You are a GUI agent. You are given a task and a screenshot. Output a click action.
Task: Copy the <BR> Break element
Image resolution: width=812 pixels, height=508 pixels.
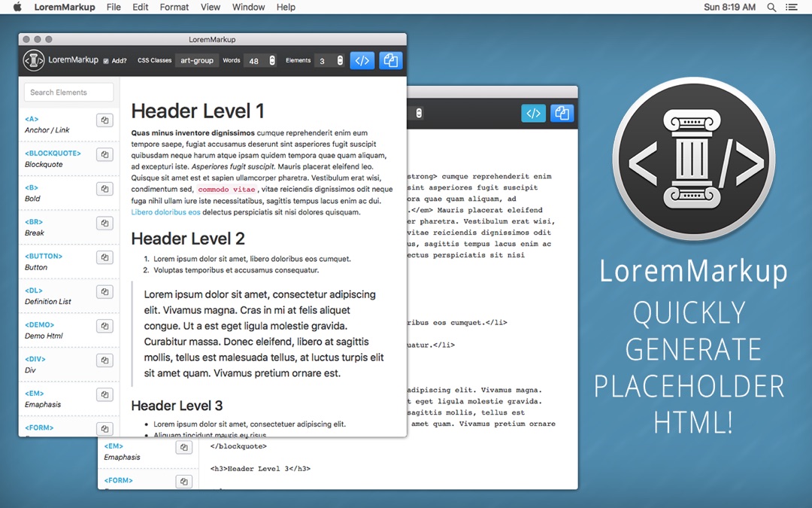(105, 223)
